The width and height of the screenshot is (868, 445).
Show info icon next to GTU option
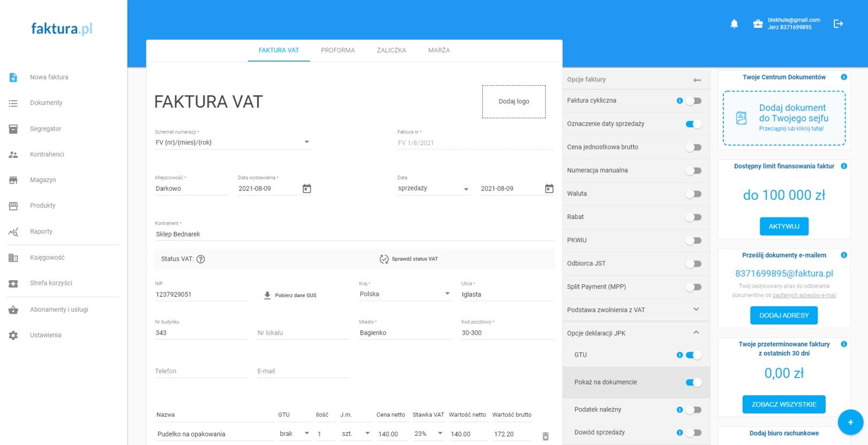pyautogui.click(x=679, y=355)
